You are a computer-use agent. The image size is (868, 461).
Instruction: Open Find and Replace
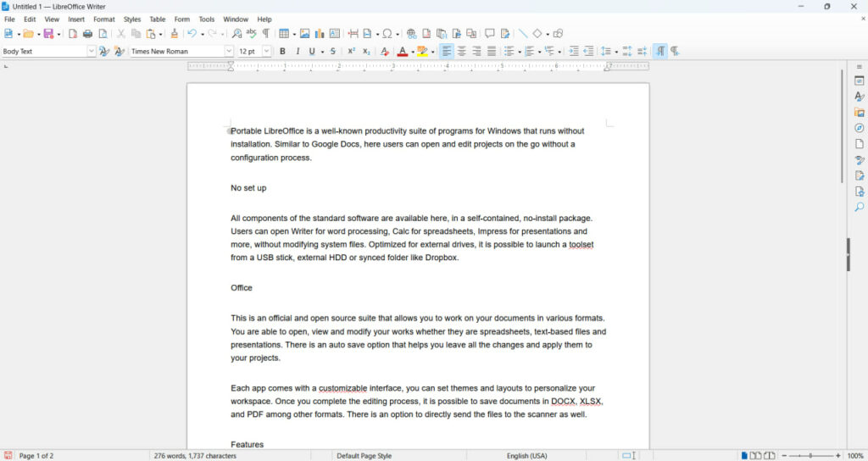tap(236, 34)
